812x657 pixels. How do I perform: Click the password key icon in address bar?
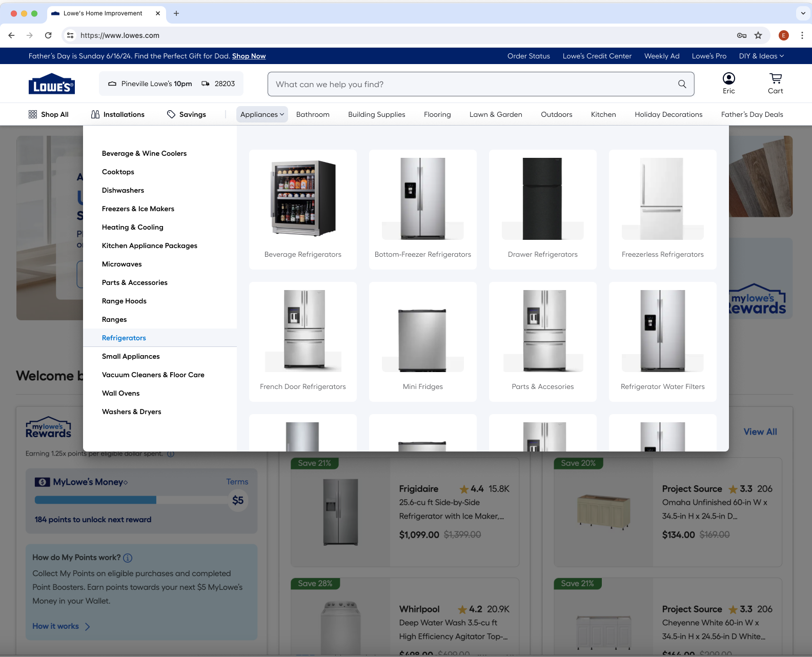741,35
